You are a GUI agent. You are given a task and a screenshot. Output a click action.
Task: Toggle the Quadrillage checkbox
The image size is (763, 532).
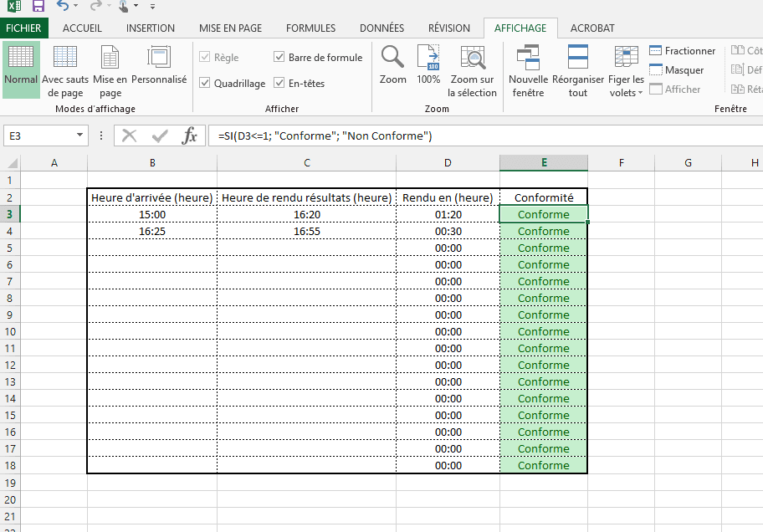coord(205,84)
